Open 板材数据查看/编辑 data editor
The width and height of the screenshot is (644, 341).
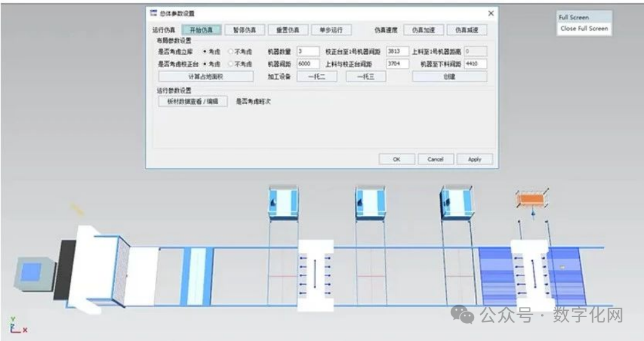pos(193,101)
